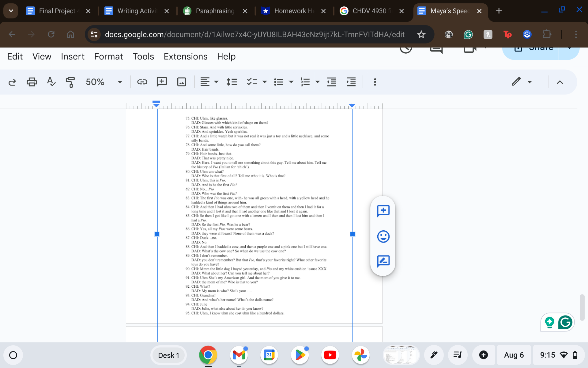Toggle the numbered list formatting
This screenshot has width=588, height=368.
pyautogui.click(x=305, y=82)
